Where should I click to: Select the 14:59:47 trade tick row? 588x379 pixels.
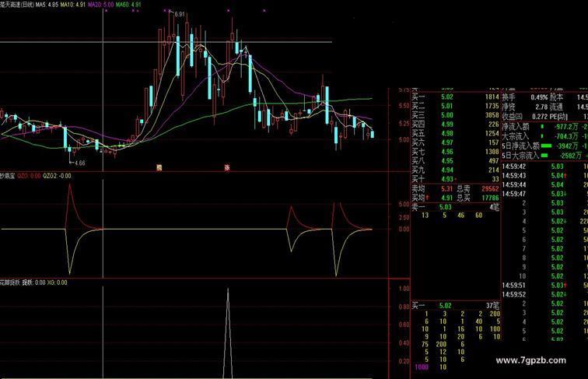pos(544,194)
